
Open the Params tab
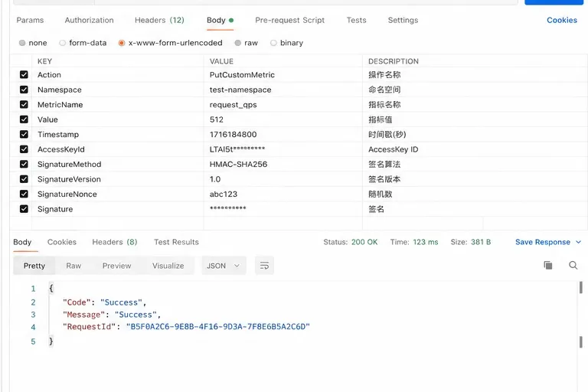point(30,20)
